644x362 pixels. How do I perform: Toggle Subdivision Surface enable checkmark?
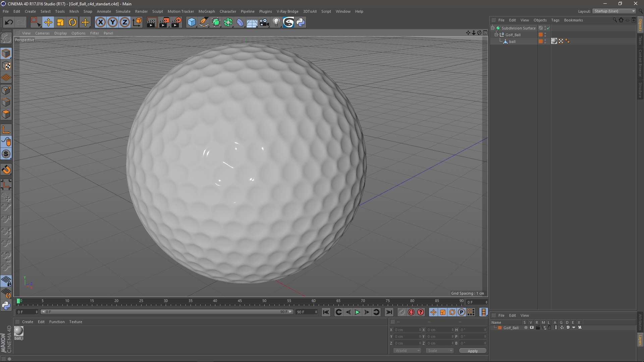click(548, 28)
